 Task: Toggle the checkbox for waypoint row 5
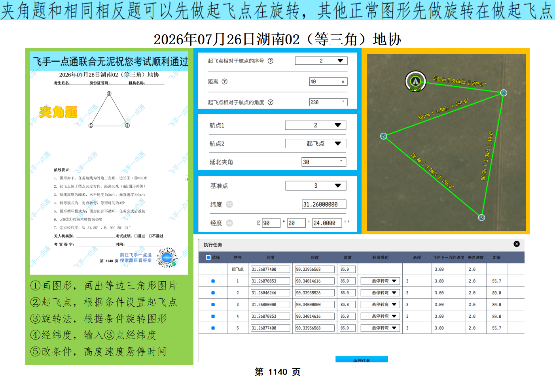(213, 328)
